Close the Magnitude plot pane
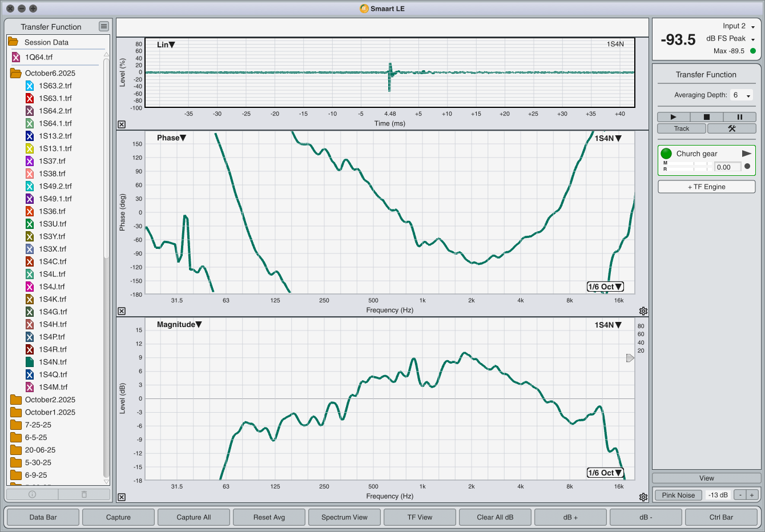765x532 pixels. pyautogui.click(x=122, y=497)
